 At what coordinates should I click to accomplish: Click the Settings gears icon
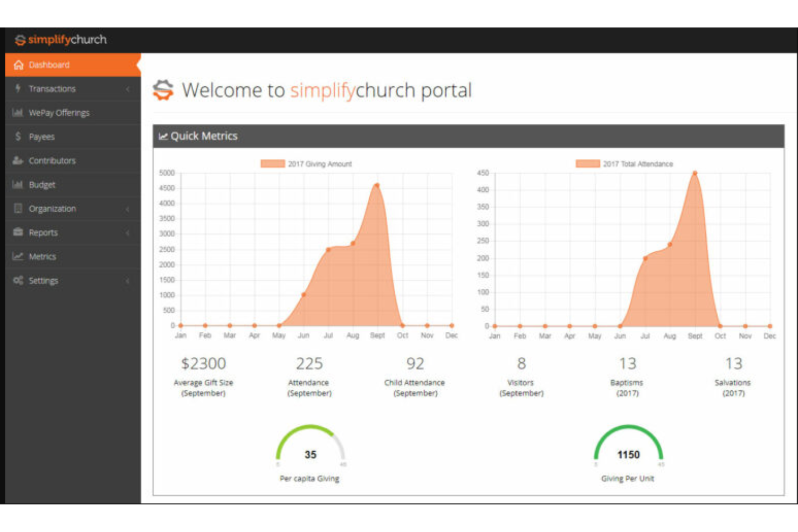pyautogui.click(x=18, y=280)
